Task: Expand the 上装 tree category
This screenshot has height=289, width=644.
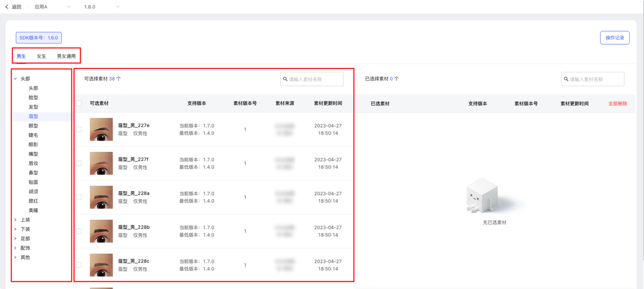Action: click(16, 220)
